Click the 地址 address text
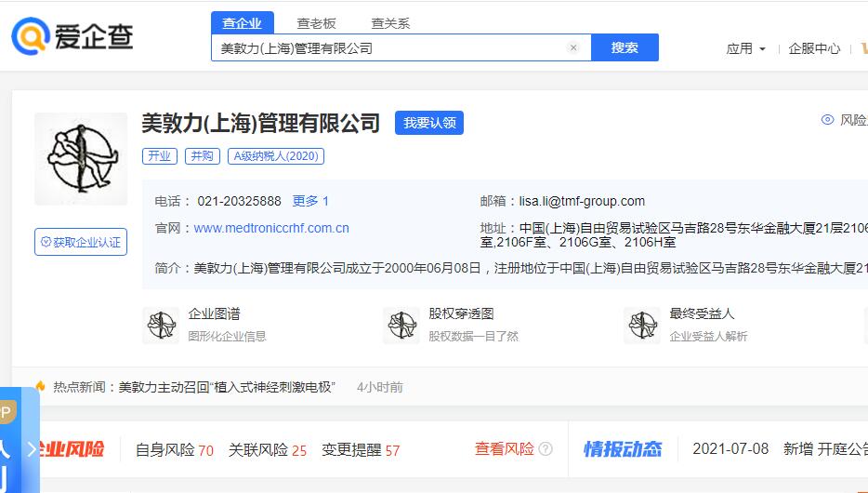868x493 pixels. click(x=674, y=235)
